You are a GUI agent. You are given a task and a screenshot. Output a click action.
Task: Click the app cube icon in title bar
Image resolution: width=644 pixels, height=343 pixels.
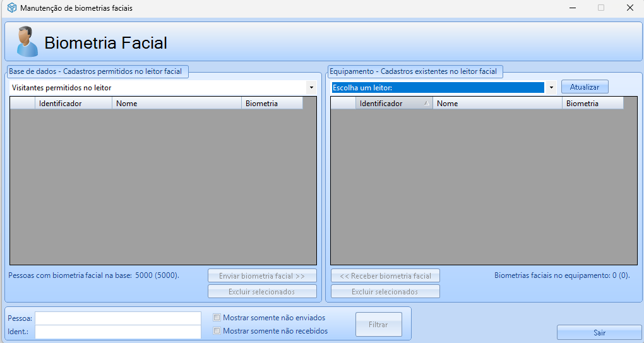pyautogui.click(x=11, y=8)
